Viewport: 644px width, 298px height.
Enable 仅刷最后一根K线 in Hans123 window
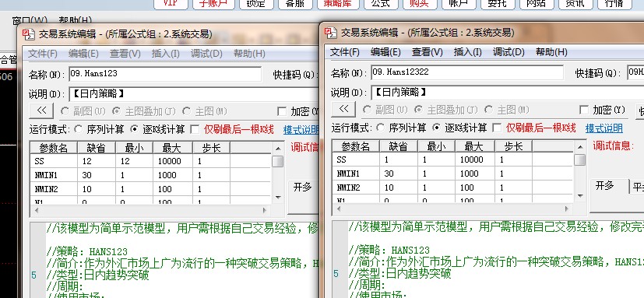195,130
